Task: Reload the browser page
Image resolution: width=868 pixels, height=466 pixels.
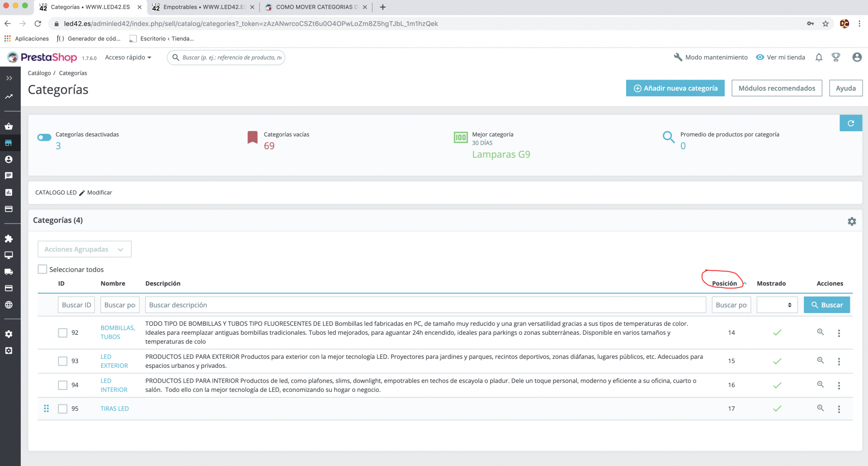Action: [38, 24]
